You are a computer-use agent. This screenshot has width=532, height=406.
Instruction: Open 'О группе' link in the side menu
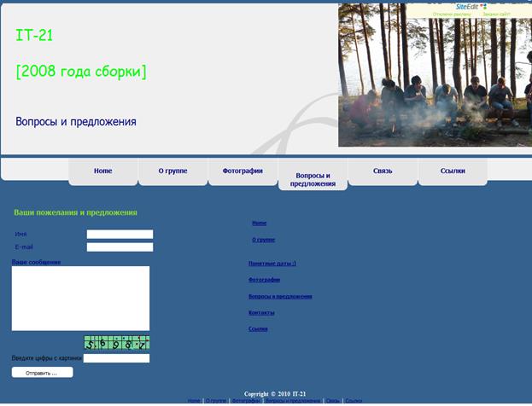pyautogui.click(x=263, y=240)
